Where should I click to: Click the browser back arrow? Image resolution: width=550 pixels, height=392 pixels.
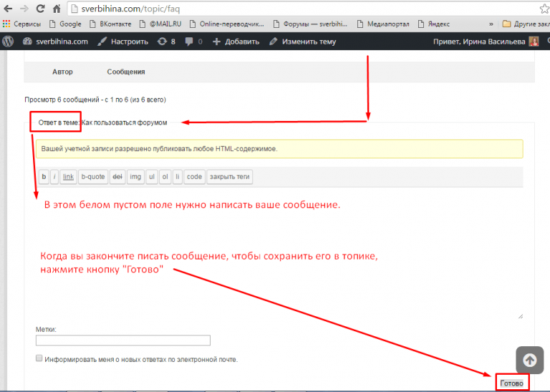point(8,9)
